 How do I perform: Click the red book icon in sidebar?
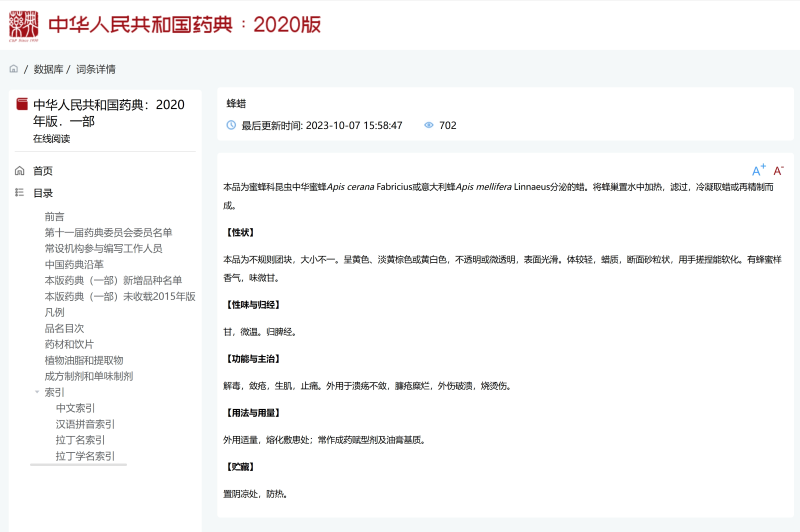click(22, 104)
